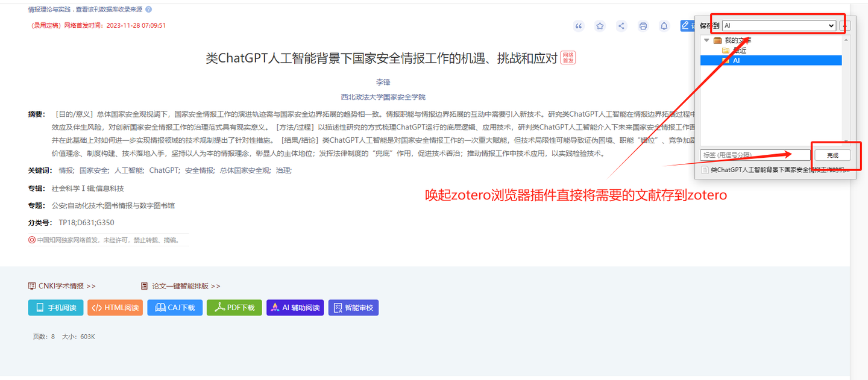Click keyword 国家安全;
This screenshot has width=868, height=380.
point(94,170)
